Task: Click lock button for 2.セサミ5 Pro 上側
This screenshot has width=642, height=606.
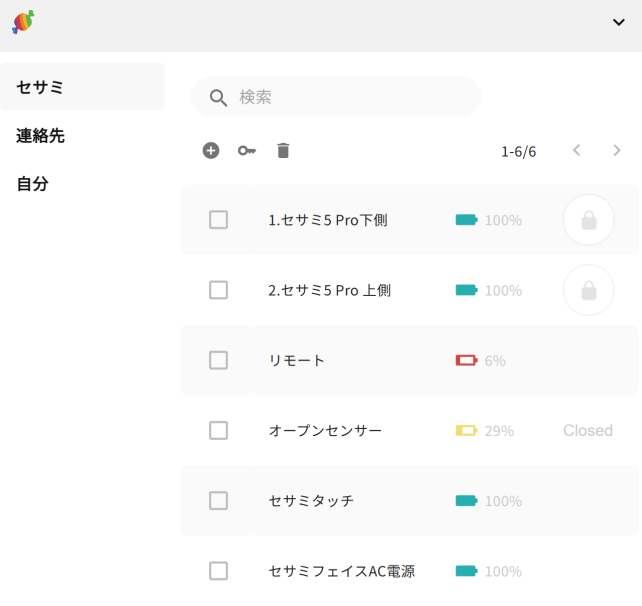Action: pyautogui.click(x=589, y=290)
